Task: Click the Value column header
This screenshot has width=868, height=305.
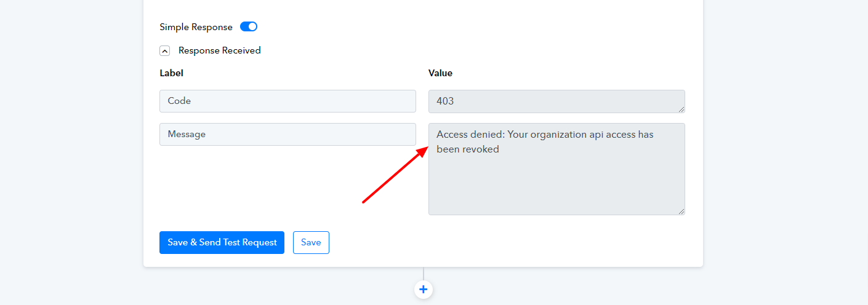Action: coord(440,73)
